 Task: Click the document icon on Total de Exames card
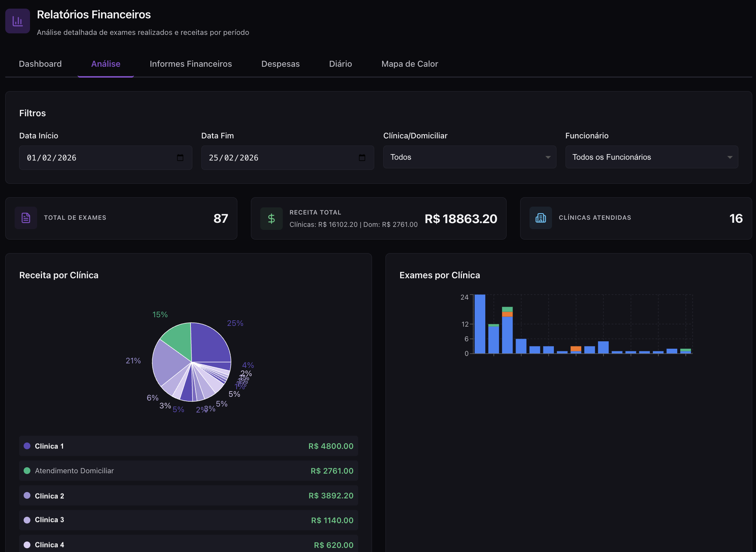(x=25, y=218)
